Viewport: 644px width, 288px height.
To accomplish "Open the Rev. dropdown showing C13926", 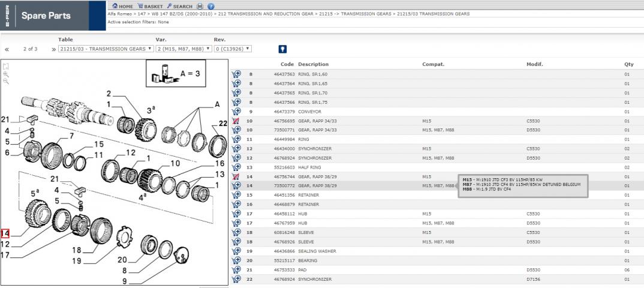I will pyautogui.click(x=233, y=49).
